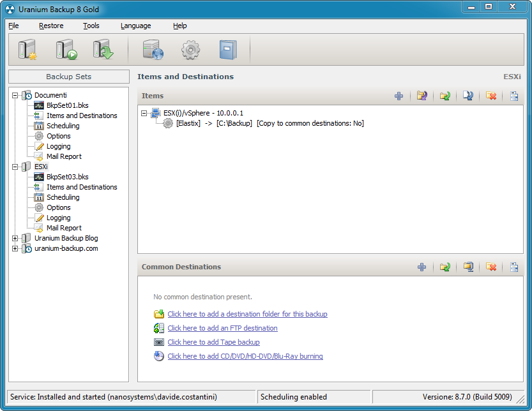Screen dimensions: 532x411
Task: Select BkpSet03.bks under ESXi
Action: 68,177
